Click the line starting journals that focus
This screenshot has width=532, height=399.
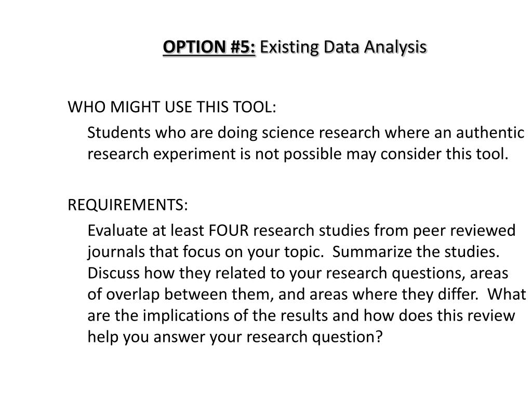click(294, 252)
